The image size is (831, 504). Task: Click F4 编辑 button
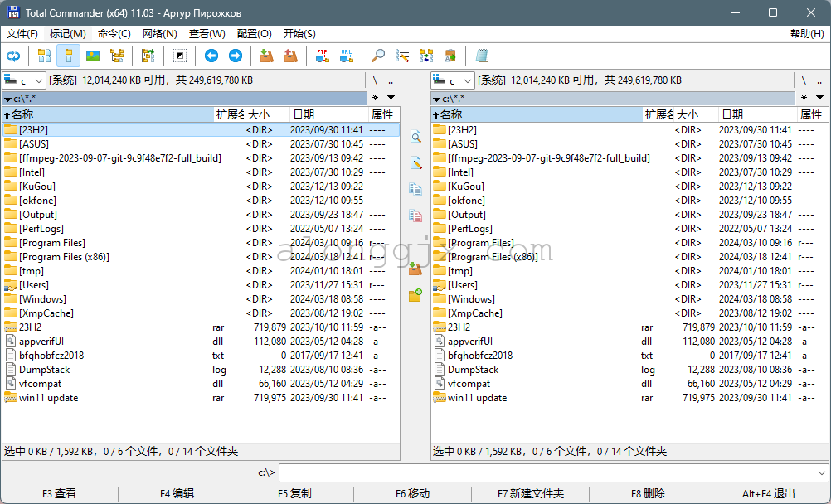177,494
